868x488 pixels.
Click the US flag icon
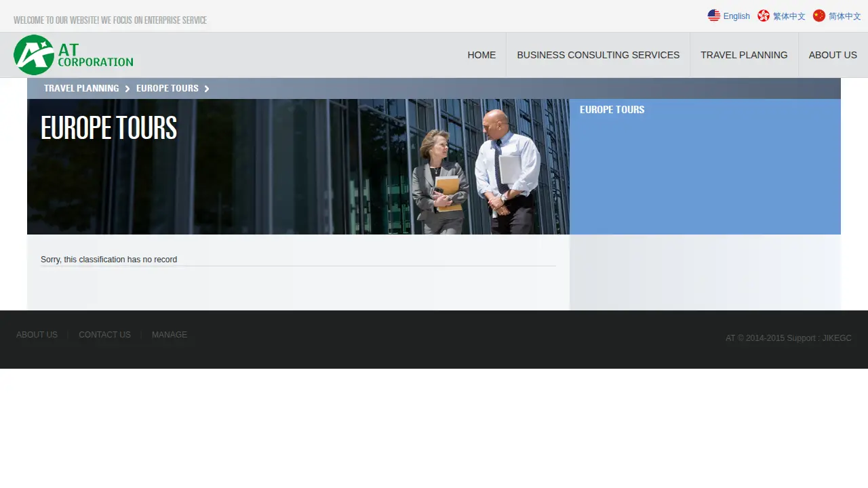[x=714, y=16]
